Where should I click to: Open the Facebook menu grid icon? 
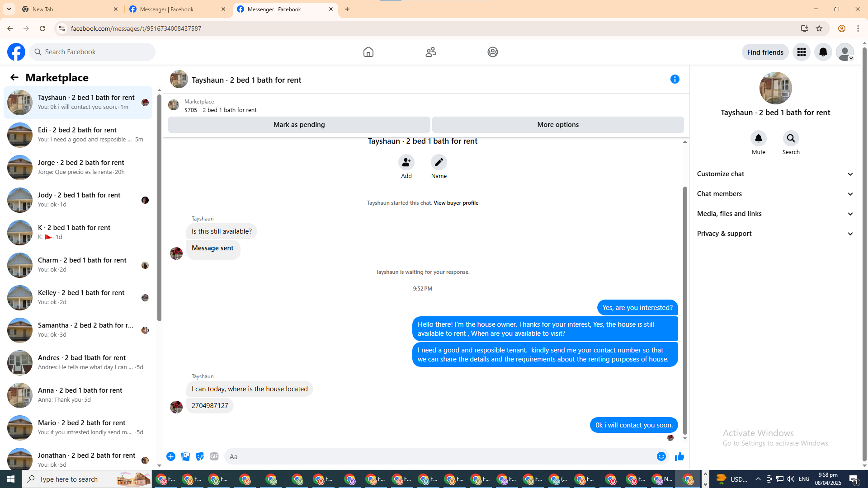pos(801,52)
